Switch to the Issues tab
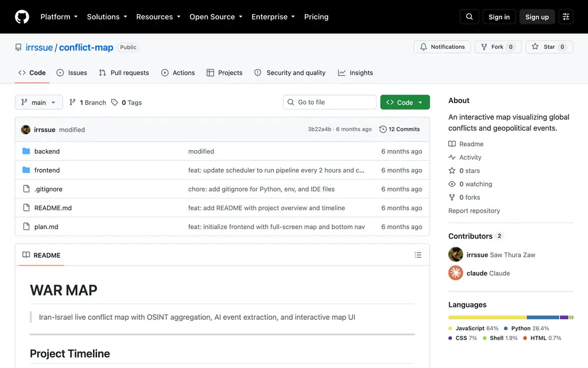This screenshot has height=368, width=588. (x=72, y=73)
